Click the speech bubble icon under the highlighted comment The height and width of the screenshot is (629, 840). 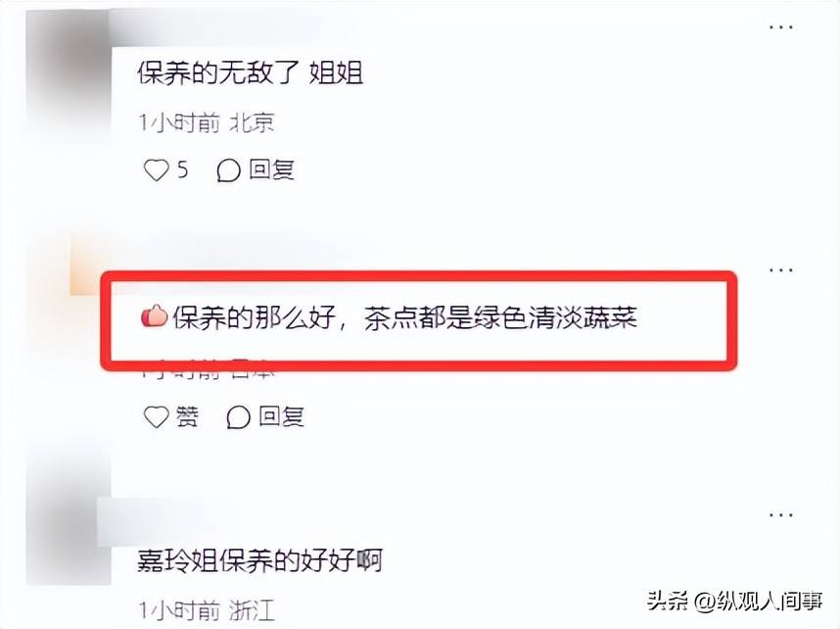click(239, 417)
